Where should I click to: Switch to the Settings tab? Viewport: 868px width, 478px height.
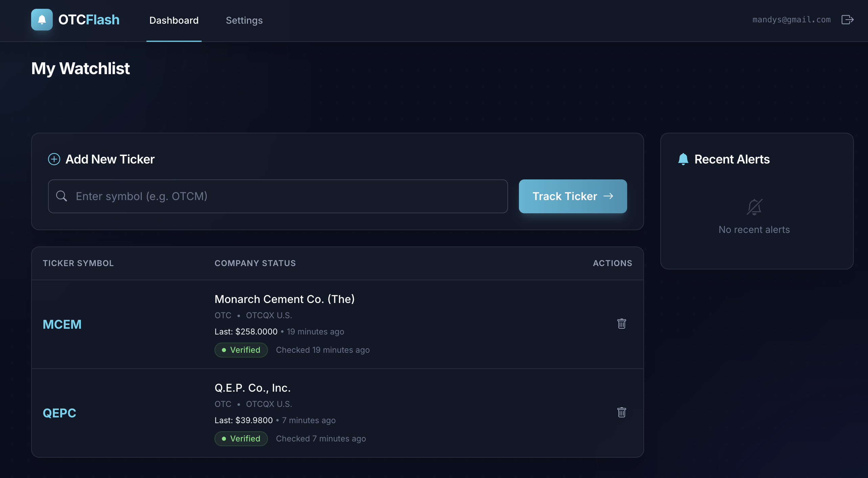click(244, 20)
